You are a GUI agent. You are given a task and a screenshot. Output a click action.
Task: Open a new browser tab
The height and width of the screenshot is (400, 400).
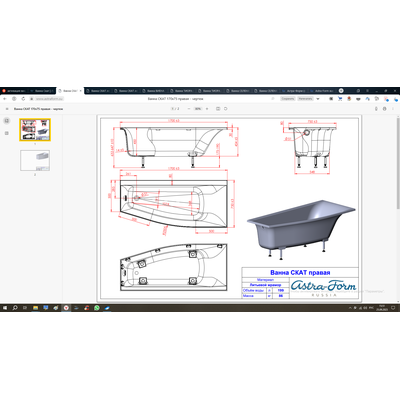(x=341, y=91)
